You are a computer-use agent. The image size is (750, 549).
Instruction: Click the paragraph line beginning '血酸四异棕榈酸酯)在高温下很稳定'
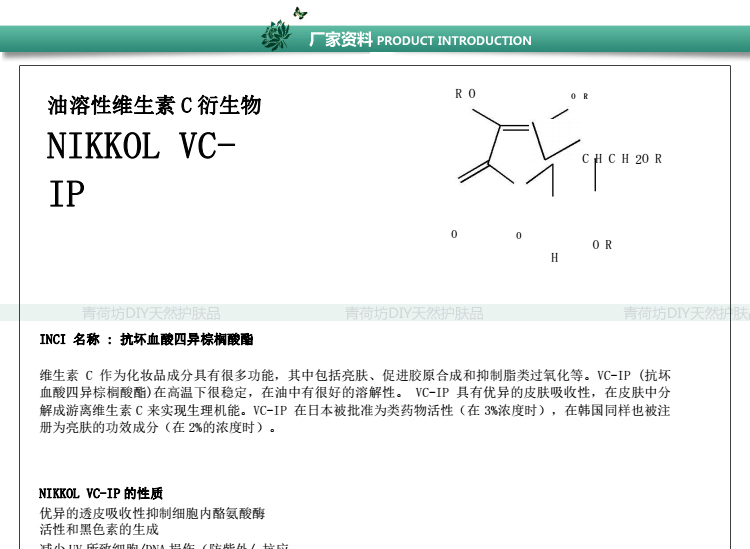click(355, 393)
